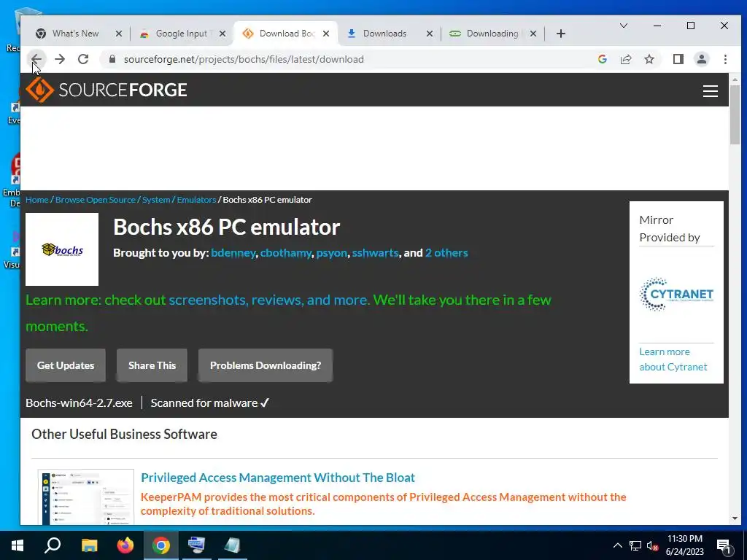
Task: Click the Bochs project logo thumbnail
Action: [62, 249]
